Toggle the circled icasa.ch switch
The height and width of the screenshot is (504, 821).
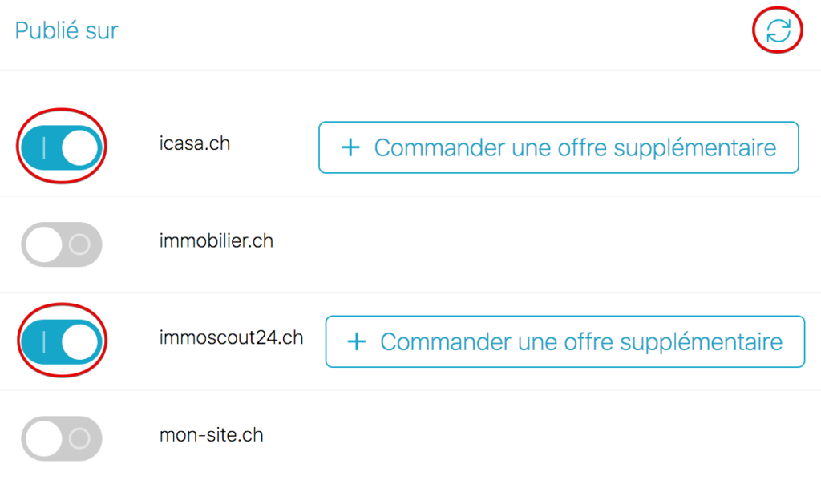tap(61, 146)
